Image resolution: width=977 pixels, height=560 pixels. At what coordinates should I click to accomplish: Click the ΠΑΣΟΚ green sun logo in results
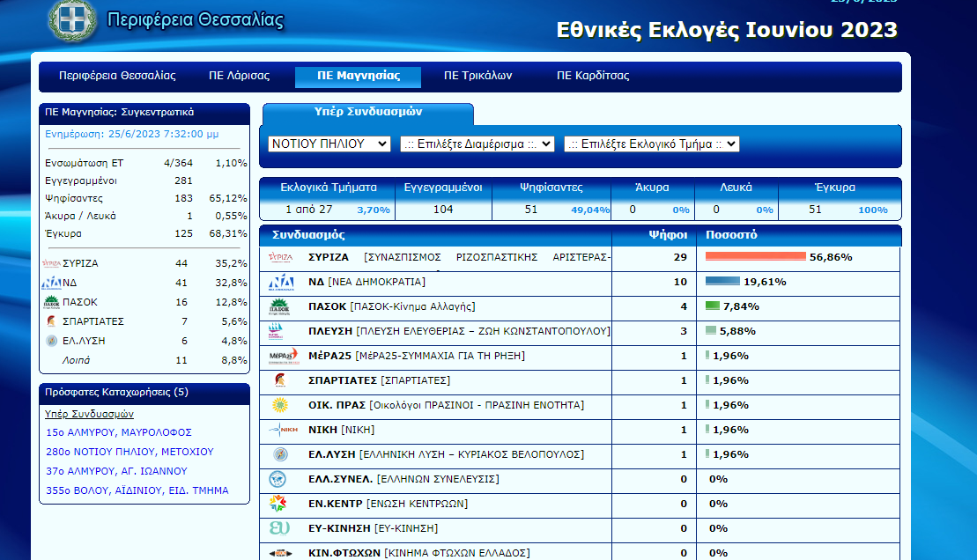[279, 306]
